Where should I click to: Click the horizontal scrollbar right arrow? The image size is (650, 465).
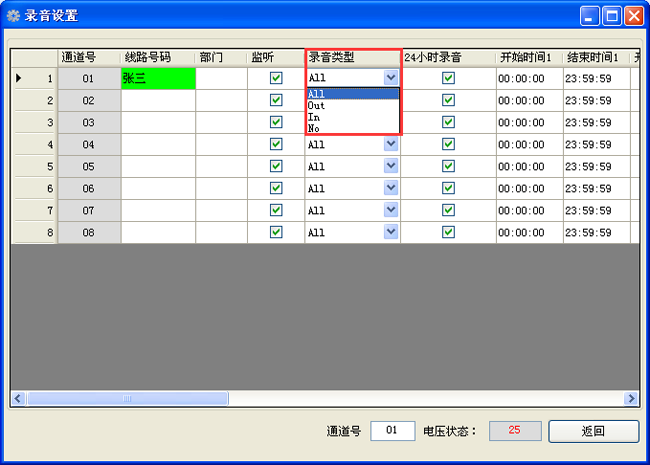tap(631, 398)
